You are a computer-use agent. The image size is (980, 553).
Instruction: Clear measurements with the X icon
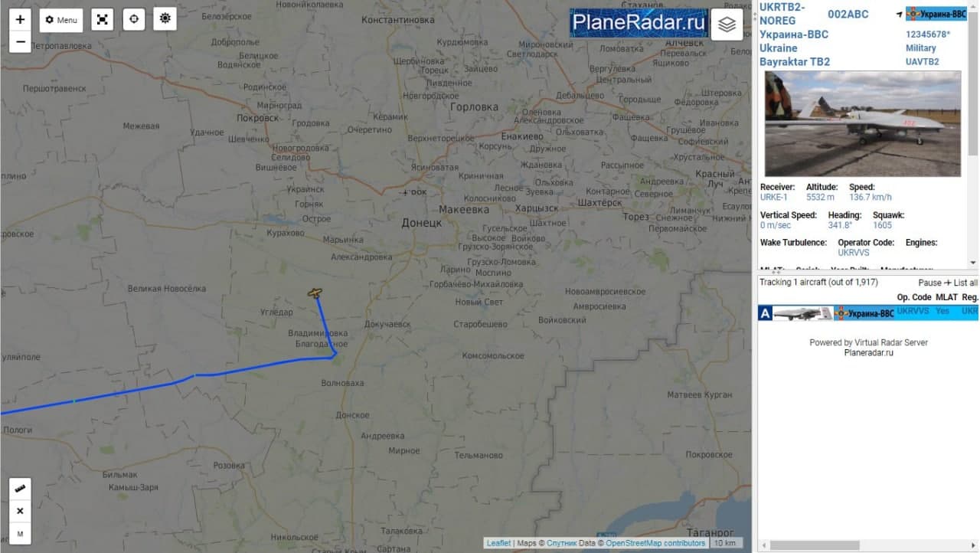click(x=20, y=511)
